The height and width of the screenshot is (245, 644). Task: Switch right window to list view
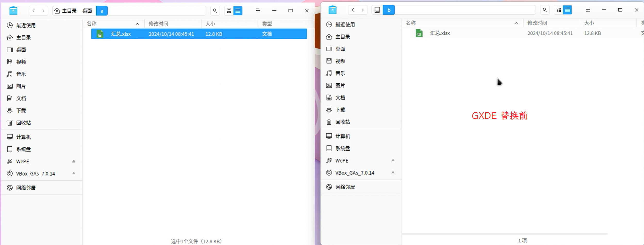click(x=568, y=10)
